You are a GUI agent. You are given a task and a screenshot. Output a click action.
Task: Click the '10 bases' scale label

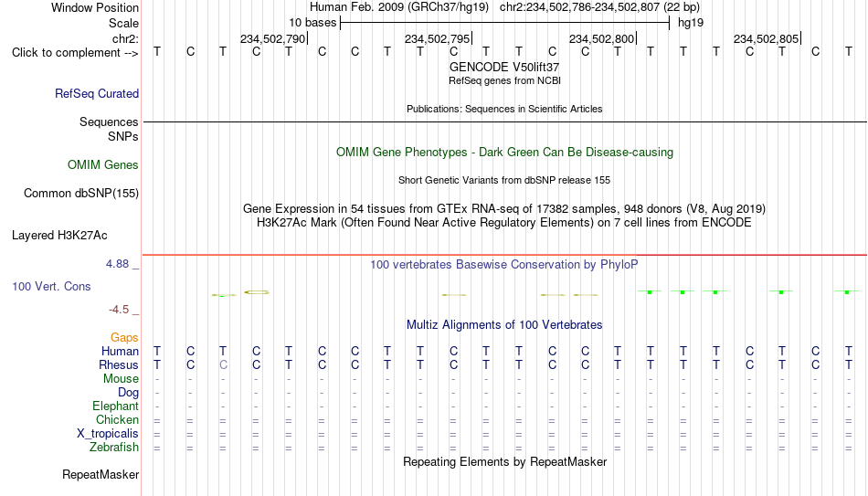pyautogui.click(x=312, y=23)
